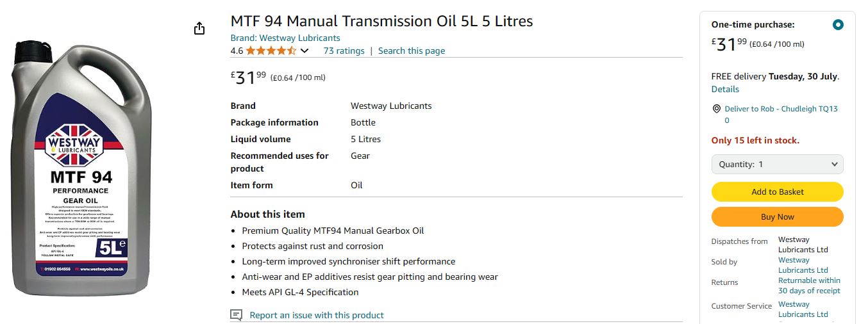The height and width of the screenshot is (324, 868).
Task: Select the One-time purchase radio button
Action: [837, 25]
